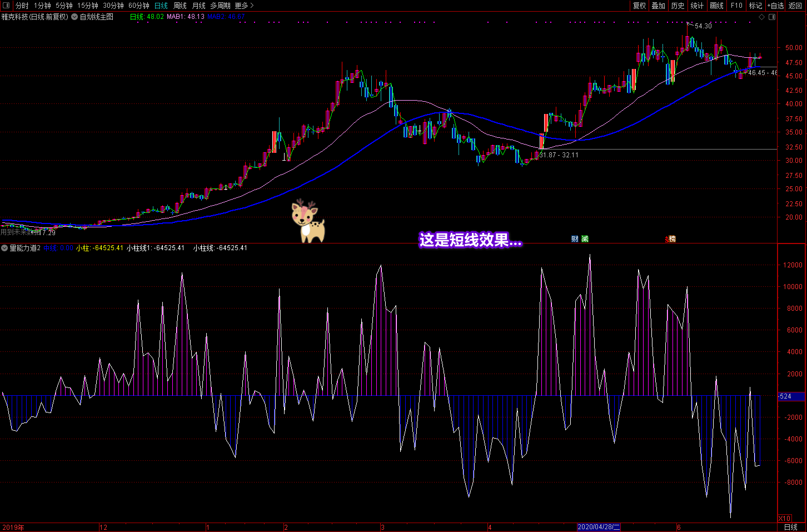Open the 历史 history button
This screenshot has height=532, width=807.
point(678,6)
